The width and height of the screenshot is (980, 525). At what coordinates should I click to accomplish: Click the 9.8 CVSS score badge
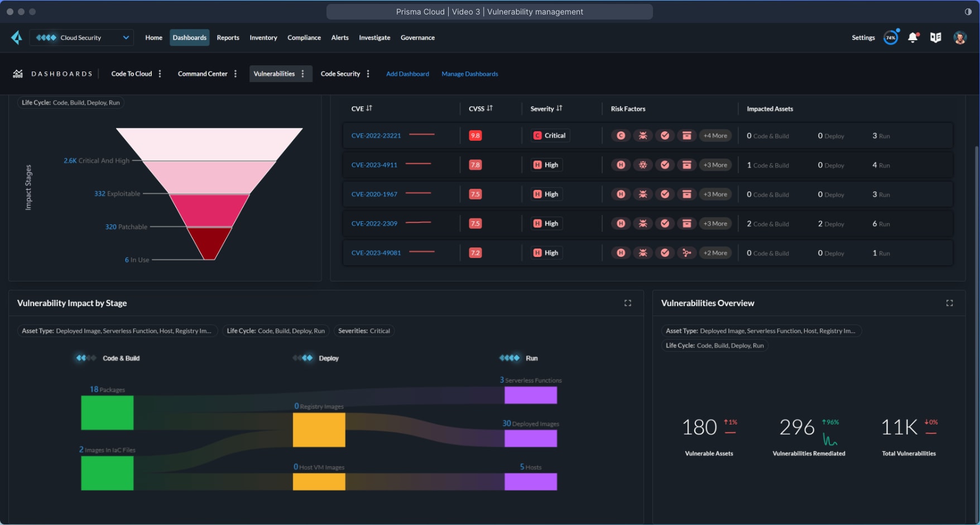pyautogui.click(x=475, y=135)
